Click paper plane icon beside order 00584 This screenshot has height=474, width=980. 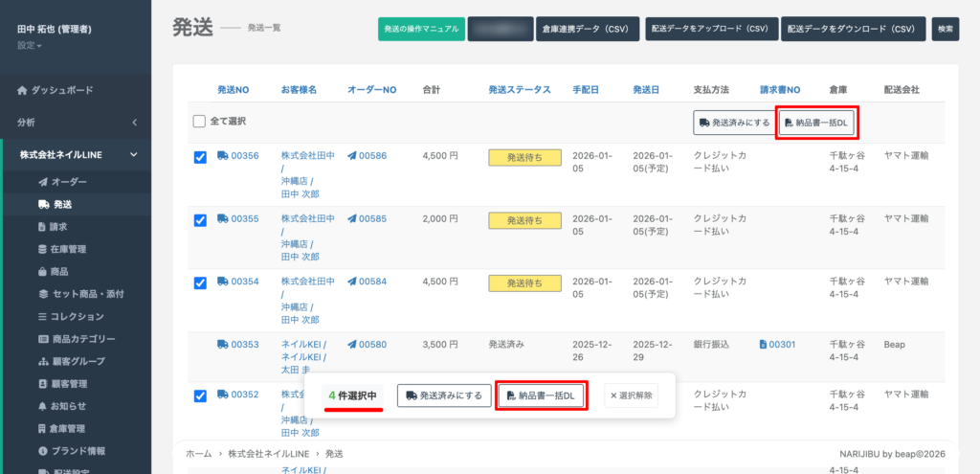[x=352, y=282]
